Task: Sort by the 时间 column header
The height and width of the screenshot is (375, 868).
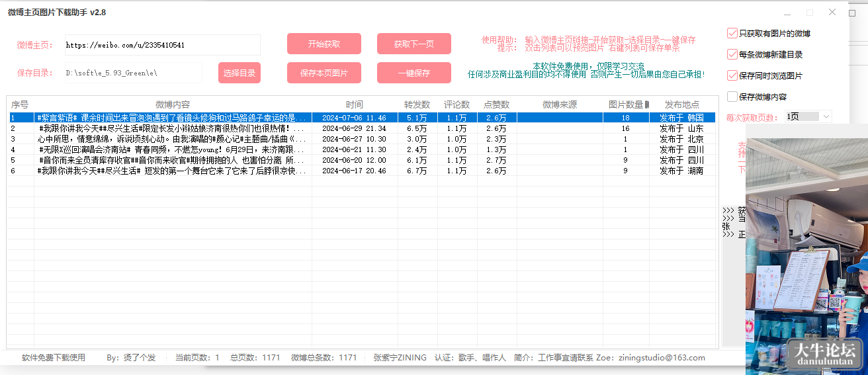Action: click(355, 104)
